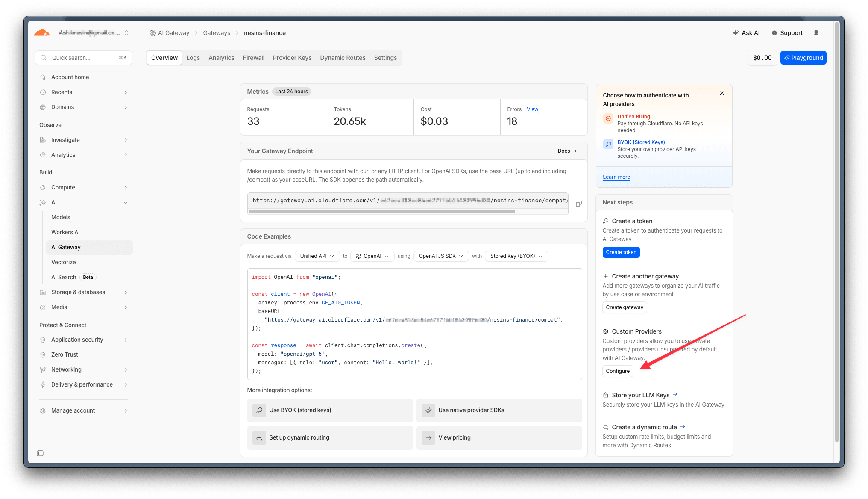Screen dimensions: 868x499
Task: Click the BYOK (Stored Keys) option
Action: point(641,142)
